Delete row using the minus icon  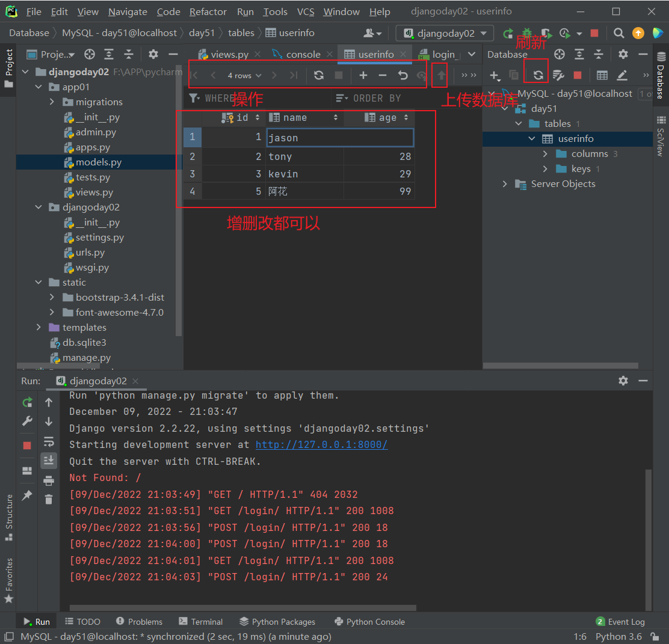point(383,75)
